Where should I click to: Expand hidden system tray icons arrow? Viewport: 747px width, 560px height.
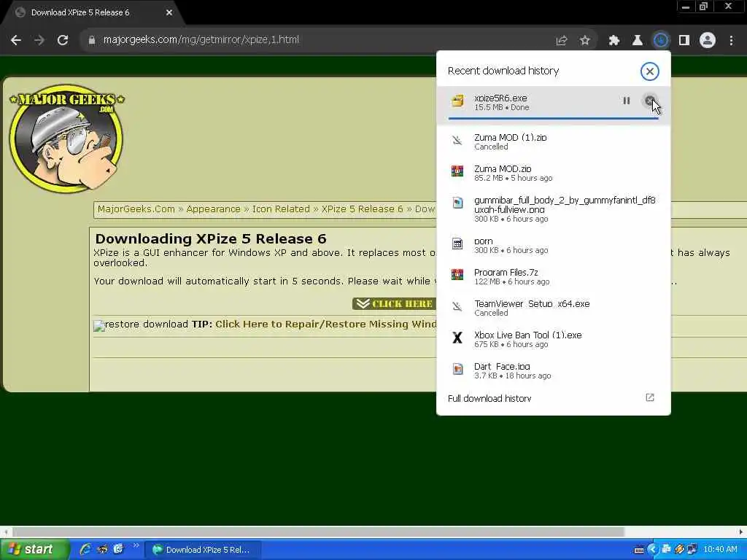click(652, 550)
